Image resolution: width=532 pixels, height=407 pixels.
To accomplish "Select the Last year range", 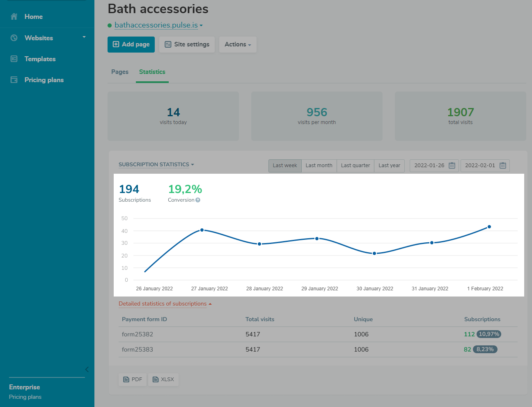I will [389, 166].
